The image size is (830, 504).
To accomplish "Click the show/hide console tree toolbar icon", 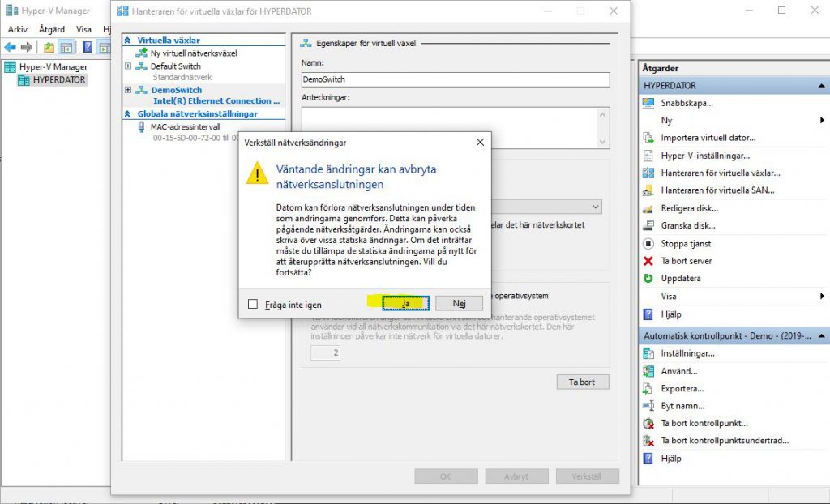I will (x=66, y=47).
